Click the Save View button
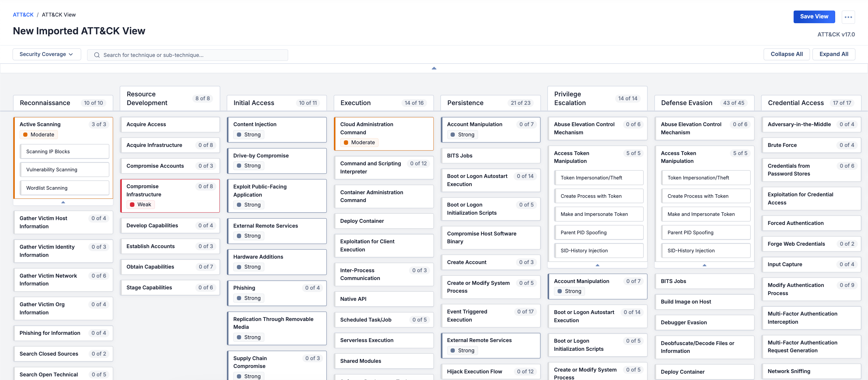The height and width of the screenshot is (380, 868). tap(814, 17)
